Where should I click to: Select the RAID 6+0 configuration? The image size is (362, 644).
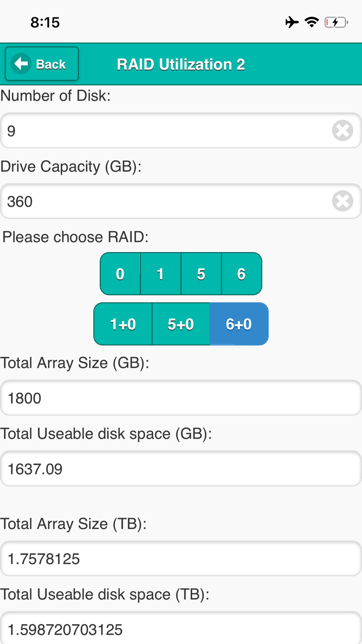pos(239,324)
